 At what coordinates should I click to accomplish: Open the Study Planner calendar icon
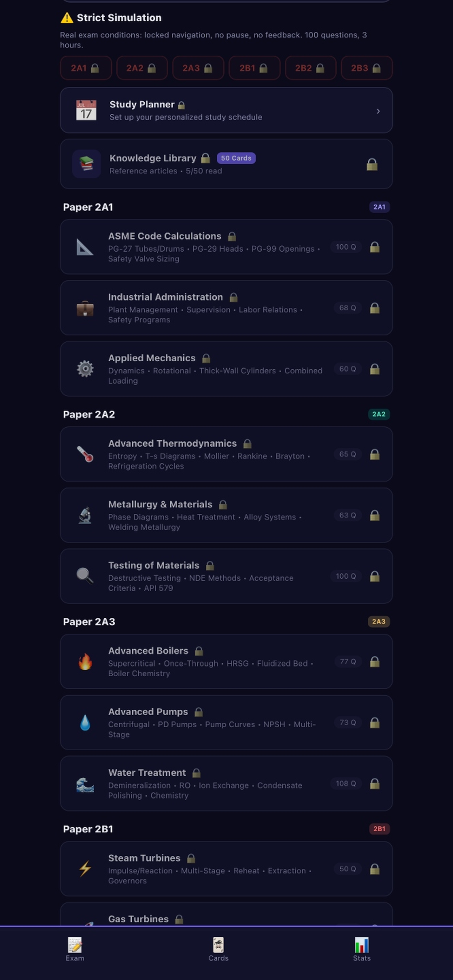[86, 110]
